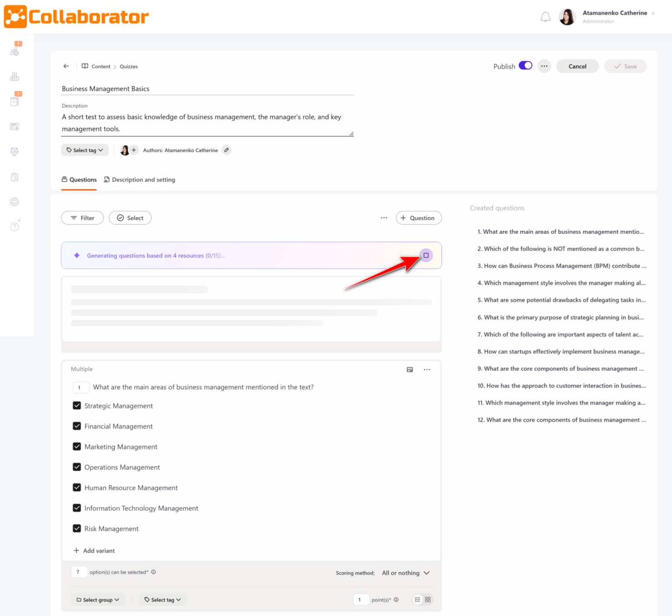
Task: Click the Select button
Action: tap(130, 218)
